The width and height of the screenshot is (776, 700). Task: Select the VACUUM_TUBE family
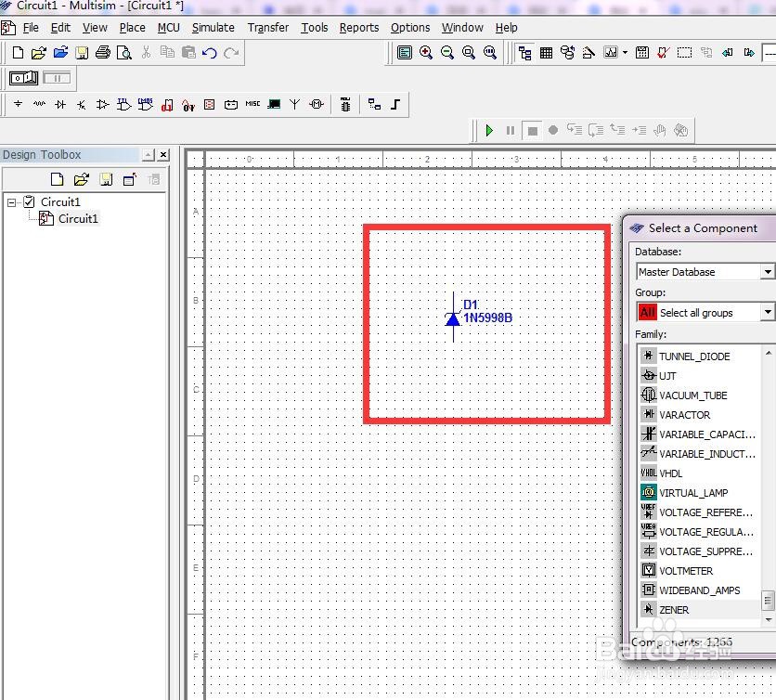pos(699,395)
